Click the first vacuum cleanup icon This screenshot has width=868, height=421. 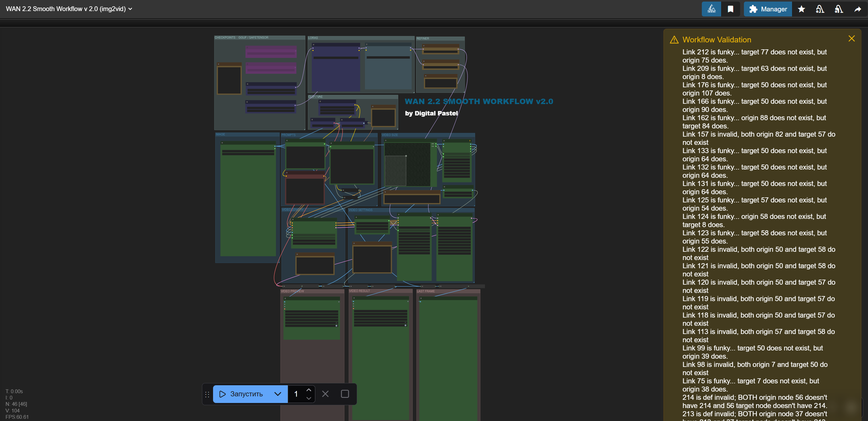820,9
